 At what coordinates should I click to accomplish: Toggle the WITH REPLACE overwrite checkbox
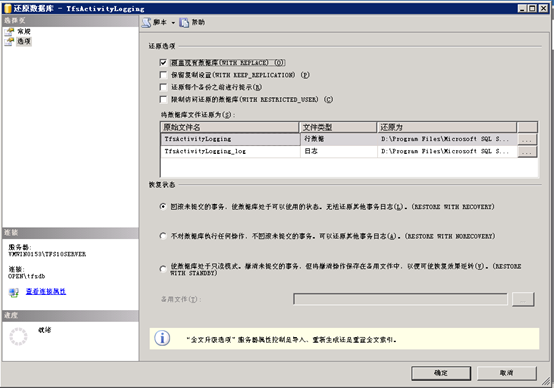tap(163, 63)
